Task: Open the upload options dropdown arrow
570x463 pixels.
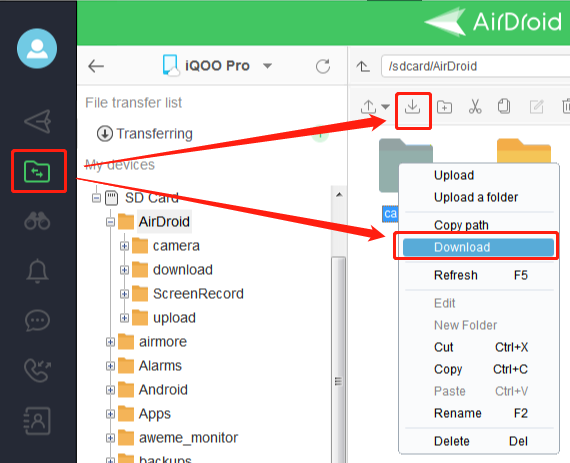Action: point(385,107)
